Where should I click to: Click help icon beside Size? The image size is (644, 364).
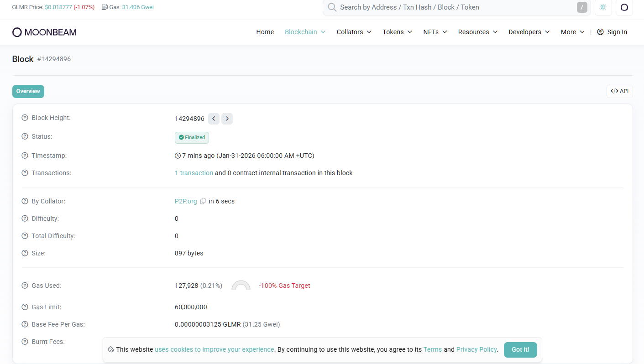[25, 253]
